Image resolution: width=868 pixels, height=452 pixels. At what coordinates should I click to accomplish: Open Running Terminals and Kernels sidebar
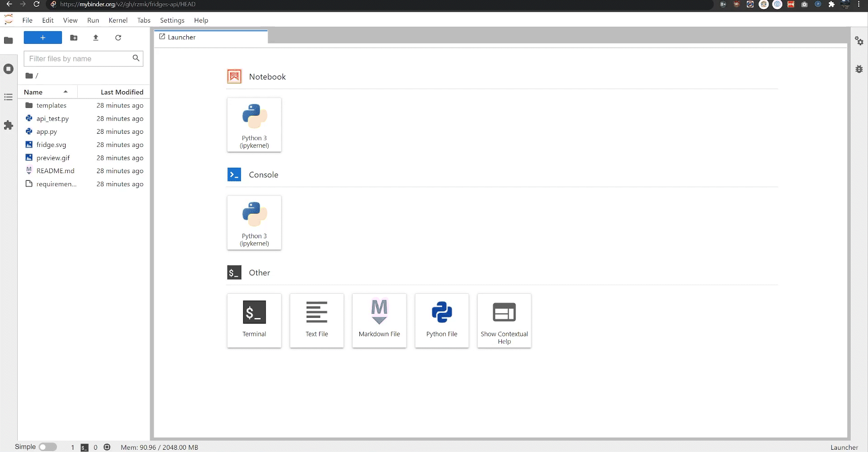click(8, 69)
